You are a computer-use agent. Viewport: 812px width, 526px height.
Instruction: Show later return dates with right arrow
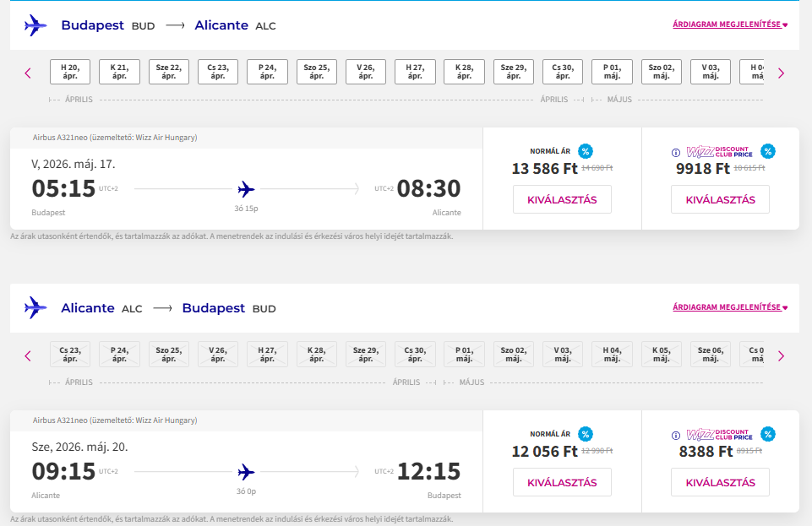pyautogui.click(x=781, y=356)
